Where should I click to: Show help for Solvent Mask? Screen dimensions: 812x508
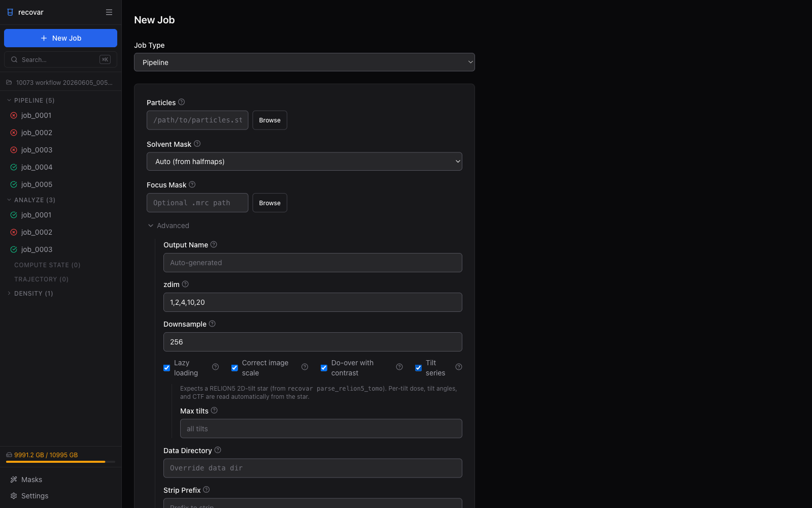(x=197, y=144)
